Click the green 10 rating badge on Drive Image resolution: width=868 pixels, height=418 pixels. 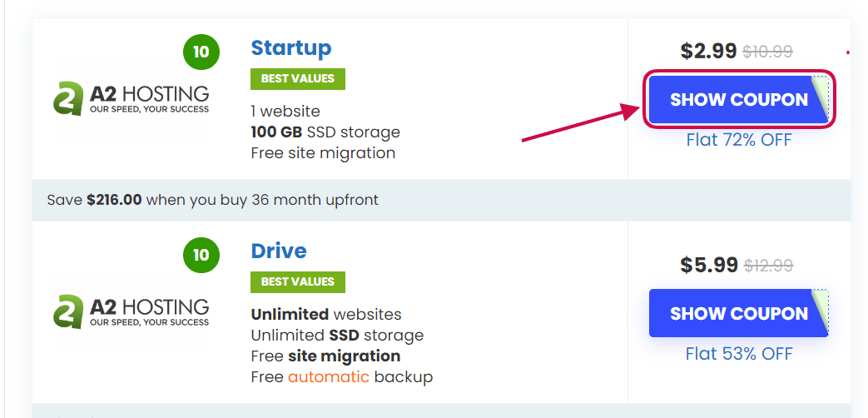click(x=201, y=255)
